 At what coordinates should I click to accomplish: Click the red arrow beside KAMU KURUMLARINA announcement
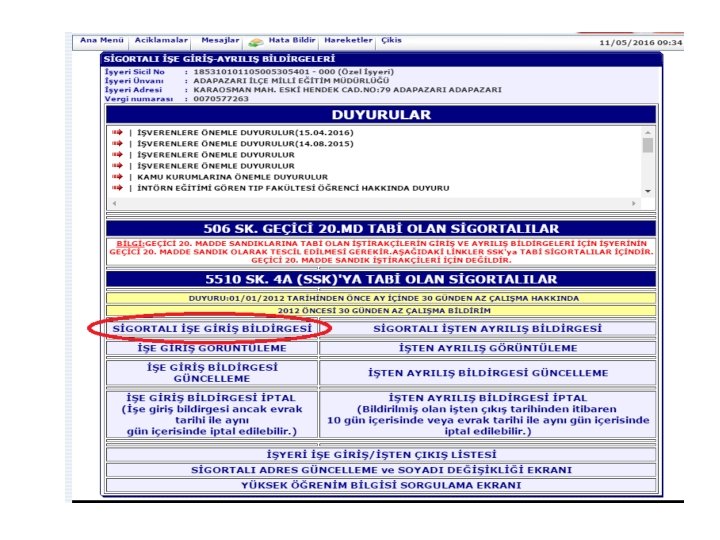[x=118, y=177]
